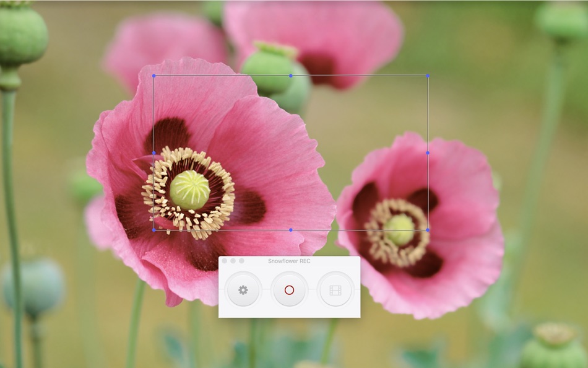The width and height of the screenshot is (588, 368).
Task: Click the bottom-left selection corner handle
Action: click(153, 230)
